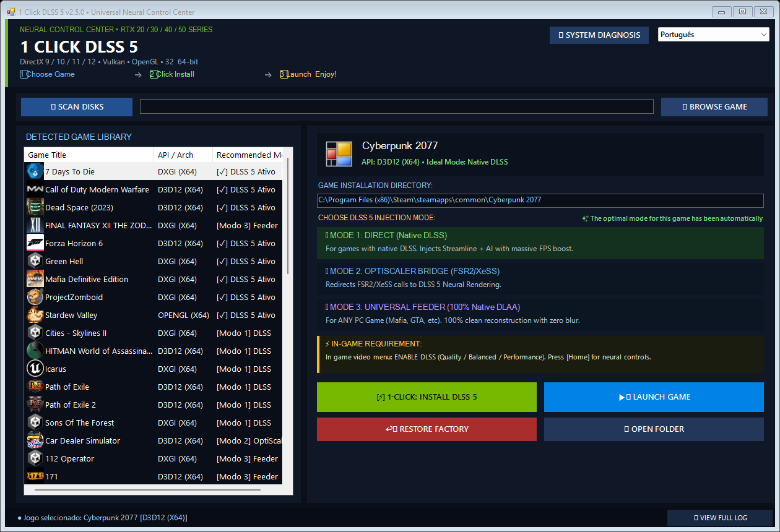Click the View Full Log button
The height and width of the screenshot is (532, 780).
tap(720, 518)
